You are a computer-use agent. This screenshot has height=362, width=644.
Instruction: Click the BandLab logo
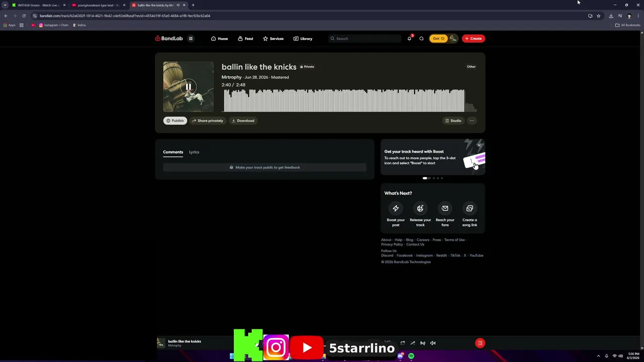click(x=169, y=39)
